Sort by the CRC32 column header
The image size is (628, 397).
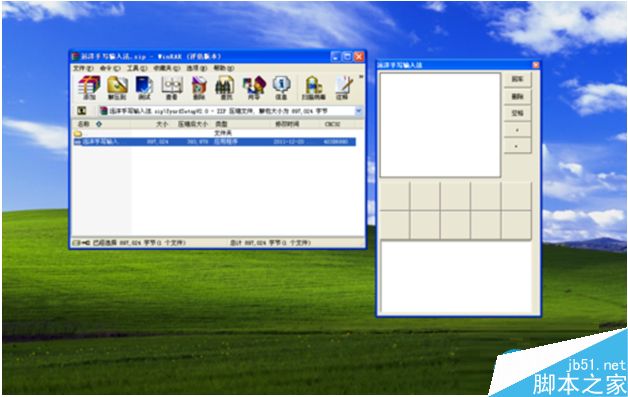click(332, 124)
